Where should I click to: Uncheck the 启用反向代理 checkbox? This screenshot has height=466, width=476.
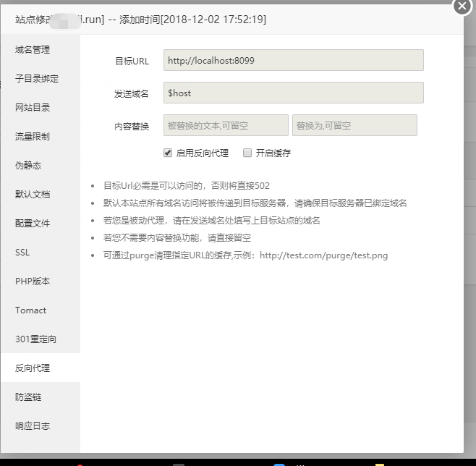click(168, 153)
